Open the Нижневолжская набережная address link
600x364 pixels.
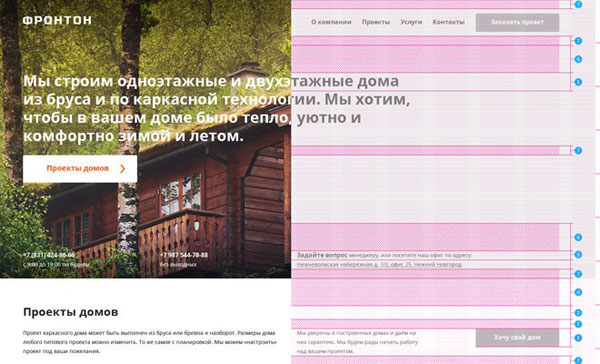point(379,264)
